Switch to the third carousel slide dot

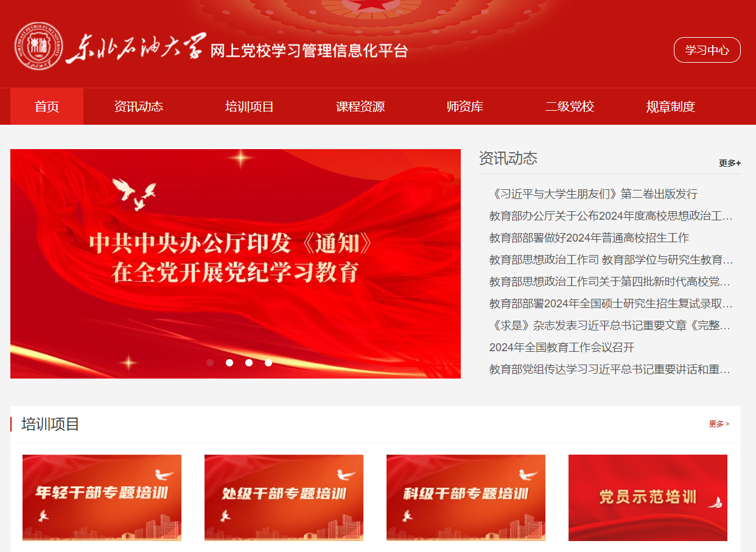click(x=249, y=363)
